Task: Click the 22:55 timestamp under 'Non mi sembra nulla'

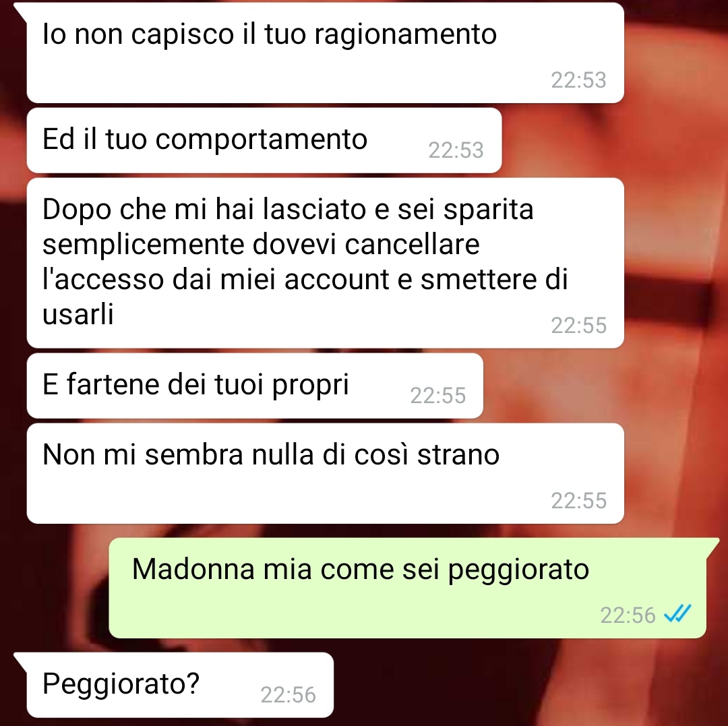Action: tap(578, 501)
